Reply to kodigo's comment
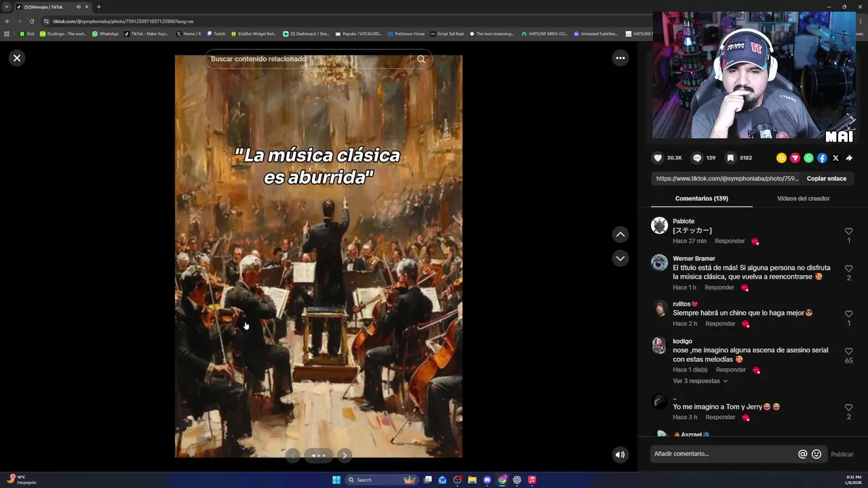The width and height of the screenshot is (868, 488). coord(731,370)
